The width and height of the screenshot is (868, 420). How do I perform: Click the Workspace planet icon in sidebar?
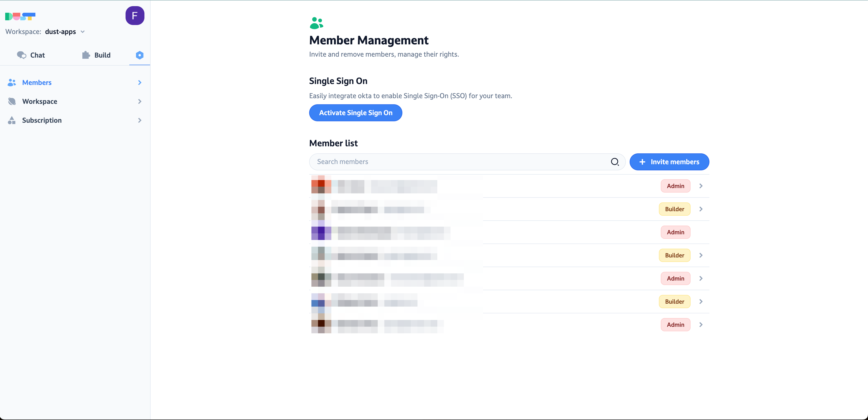tap(12, 101)
